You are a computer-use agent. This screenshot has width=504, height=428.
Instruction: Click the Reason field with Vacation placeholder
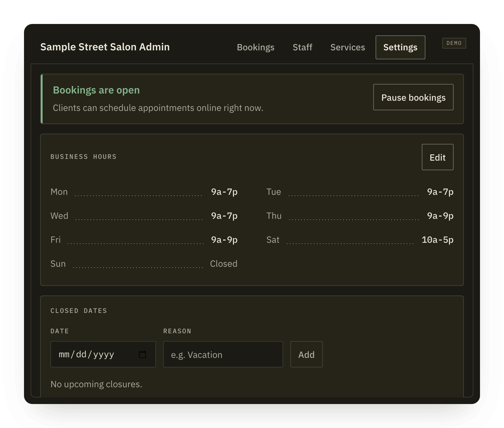[x=223, y=354]
